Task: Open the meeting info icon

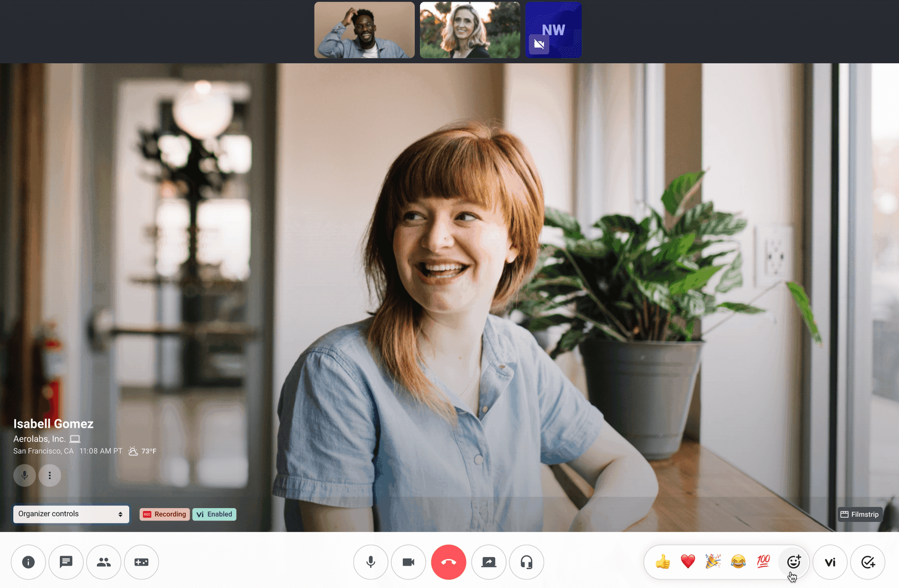Action: [x=28, y=562]
